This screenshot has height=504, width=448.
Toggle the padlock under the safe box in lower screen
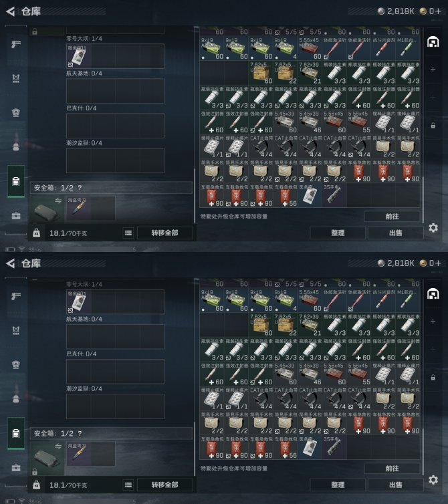35,471
